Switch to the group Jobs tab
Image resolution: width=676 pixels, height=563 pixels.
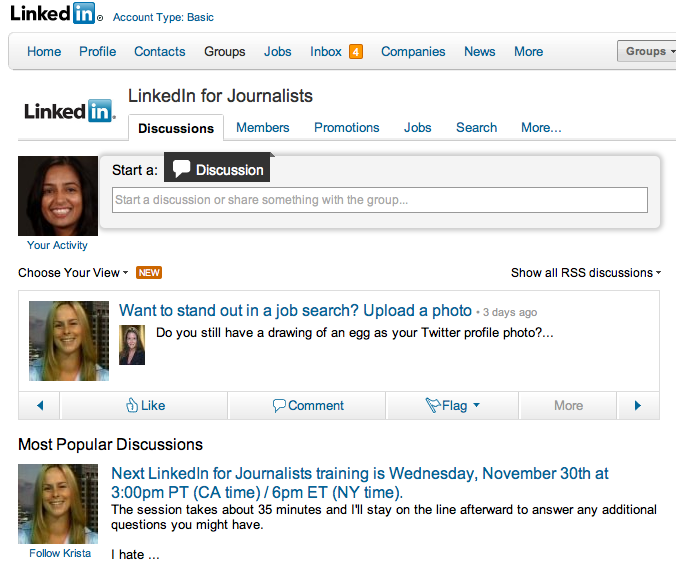pyautogui.click(x=417, y=128)
